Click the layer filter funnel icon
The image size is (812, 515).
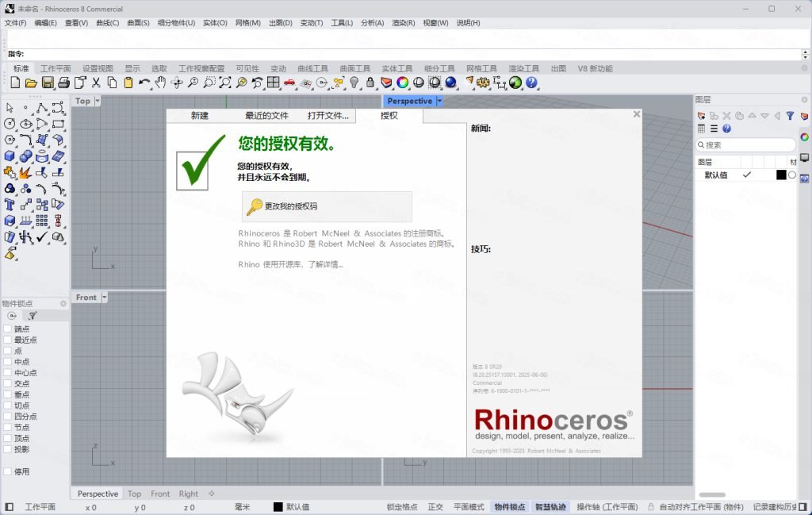(790, 116)
